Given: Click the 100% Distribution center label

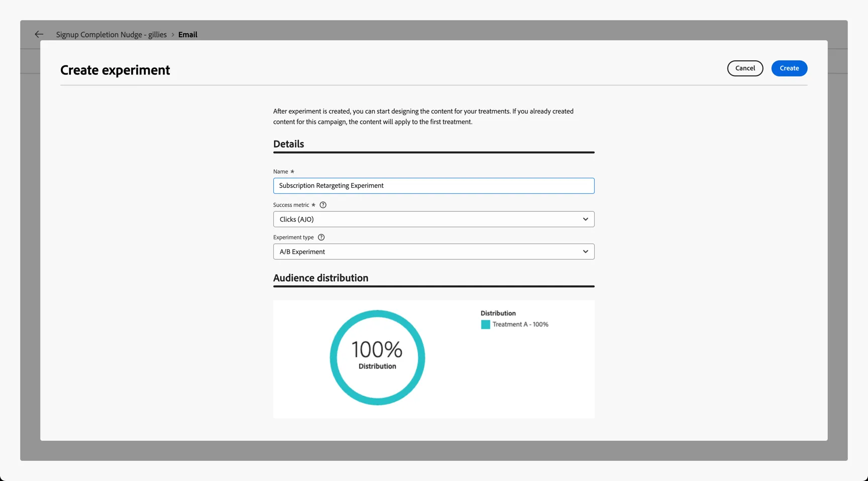Looking at the screenshot, I should 377,354.
